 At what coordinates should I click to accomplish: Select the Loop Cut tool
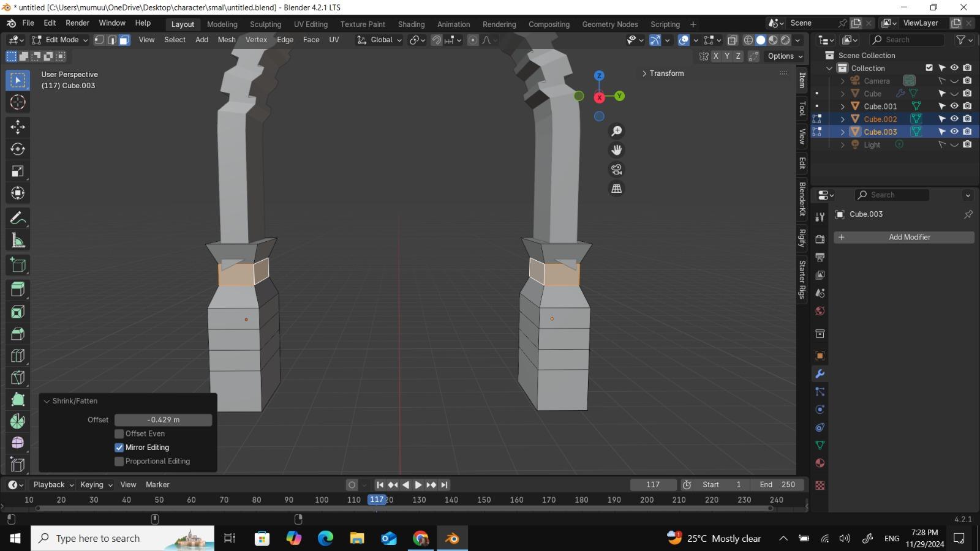[x=18, y=356]
